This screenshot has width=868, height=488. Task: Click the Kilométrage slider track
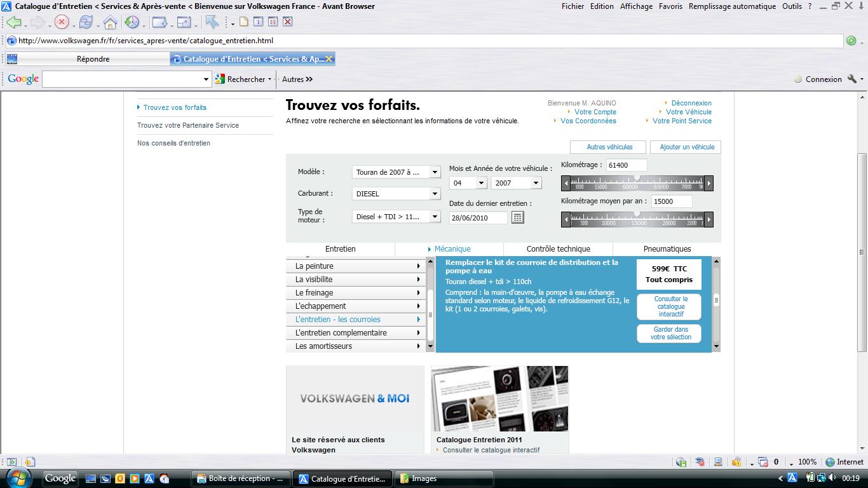click(x=637, y=184)
